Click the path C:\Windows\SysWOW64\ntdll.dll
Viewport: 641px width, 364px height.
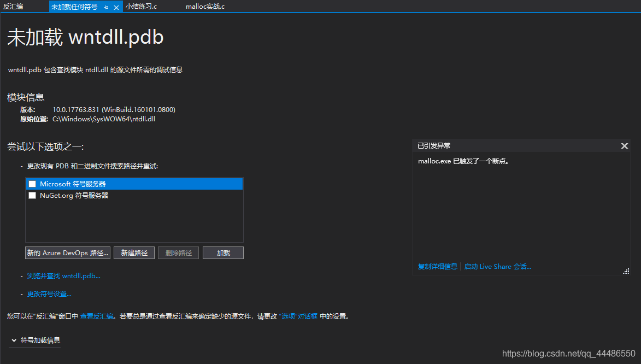pos(104,119)
